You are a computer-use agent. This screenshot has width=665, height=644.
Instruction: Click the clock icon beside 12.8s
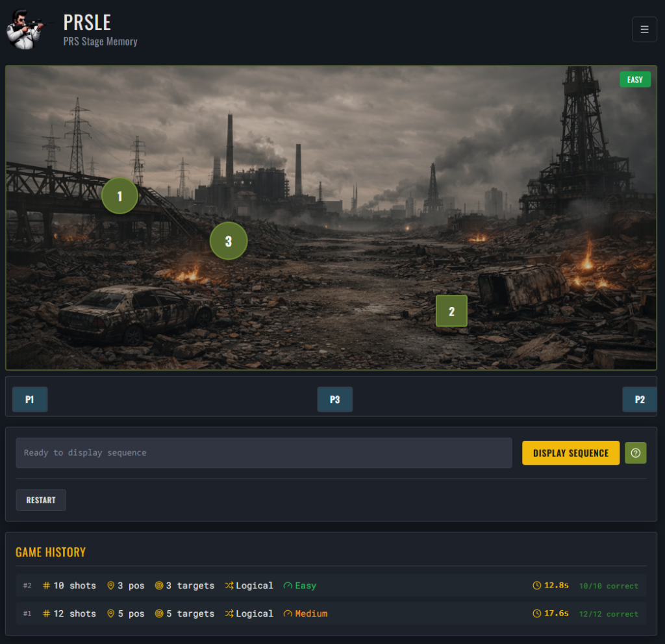(536, 586)
